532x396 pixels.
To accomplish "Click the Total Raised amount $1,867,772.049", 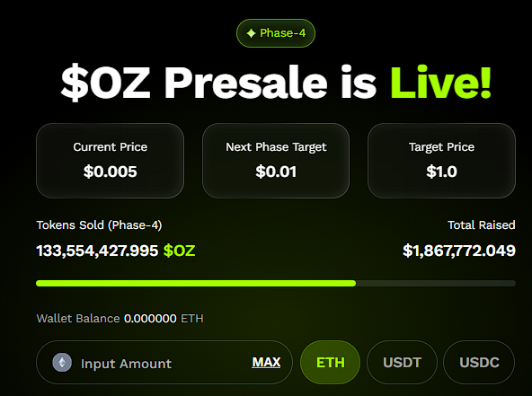I will coord(459,251).
